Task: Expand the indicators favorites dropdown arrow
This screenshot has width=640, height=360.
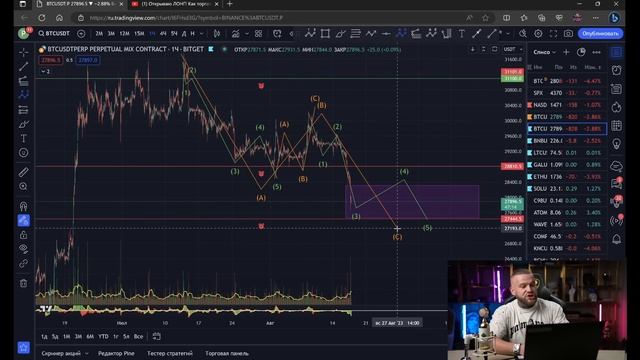Action: [247, 33]
